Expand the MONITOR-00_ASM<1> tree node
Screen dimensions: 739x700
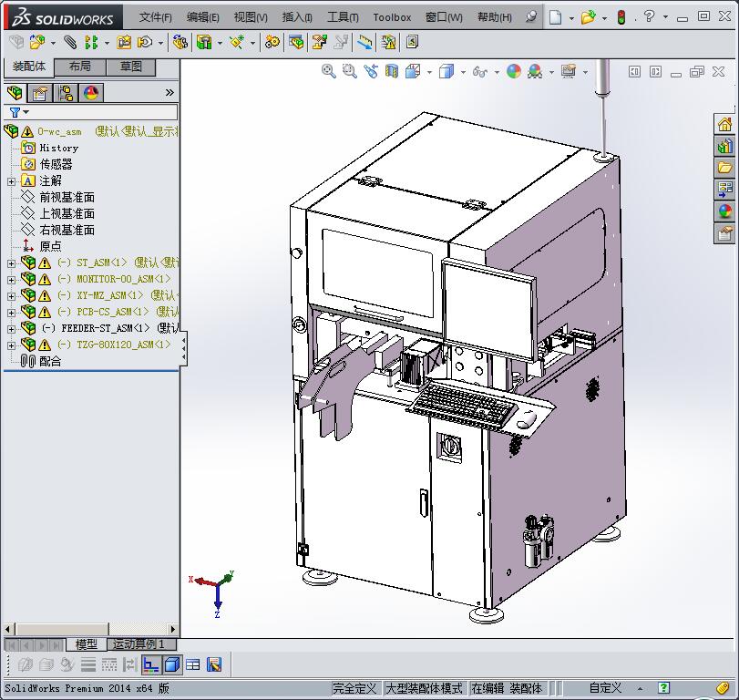11,280
